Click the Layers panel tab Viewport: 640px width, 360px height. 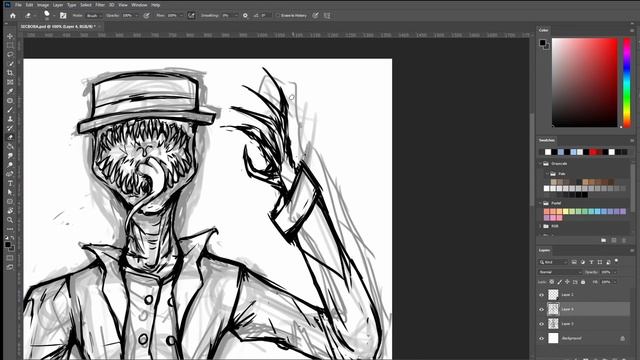coord(544,250)
